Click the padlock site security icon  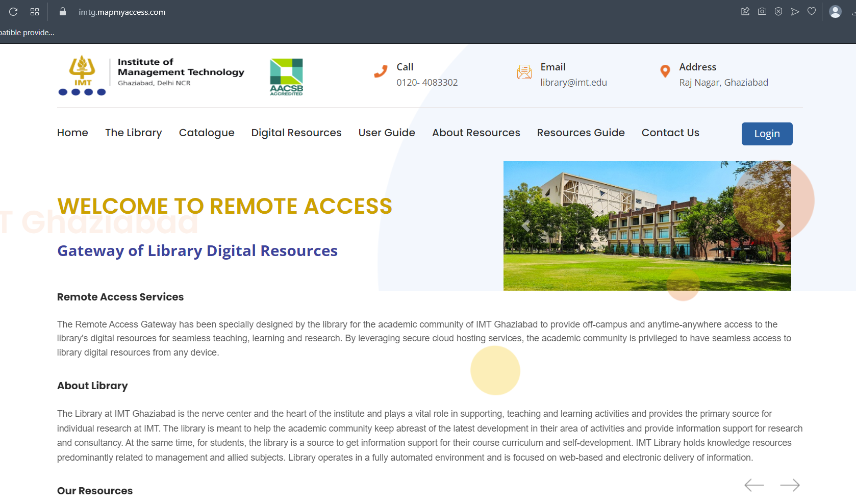click(x=63, y=12)
